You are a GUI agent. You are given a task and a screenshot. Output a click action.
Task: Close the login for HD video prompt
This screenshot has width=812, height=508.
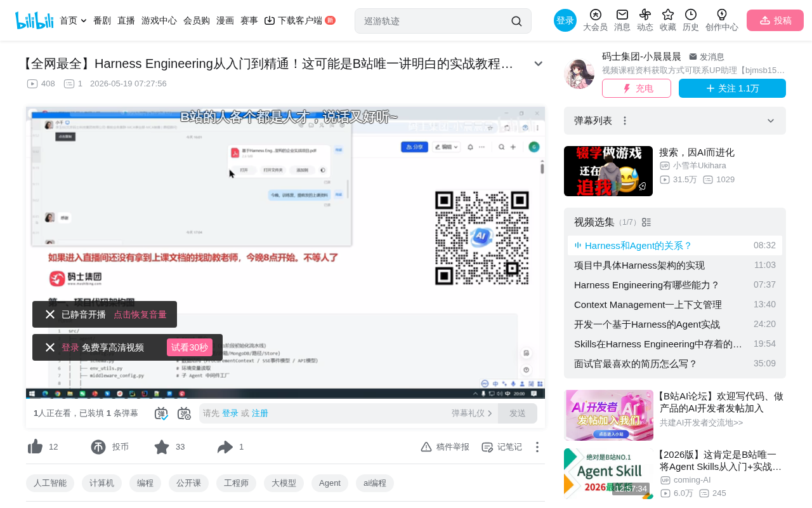click(x=50, y=347)
